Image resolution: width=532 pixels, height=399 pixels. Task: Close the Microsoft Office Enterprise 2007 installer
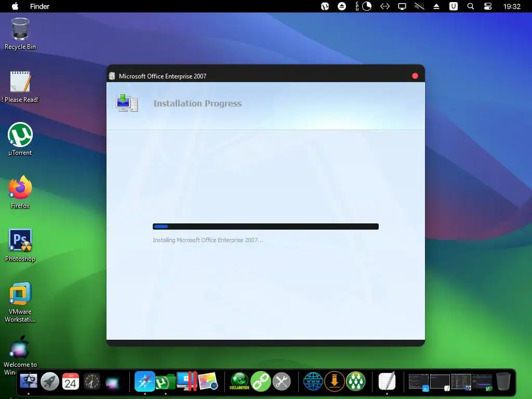point(415,76)
